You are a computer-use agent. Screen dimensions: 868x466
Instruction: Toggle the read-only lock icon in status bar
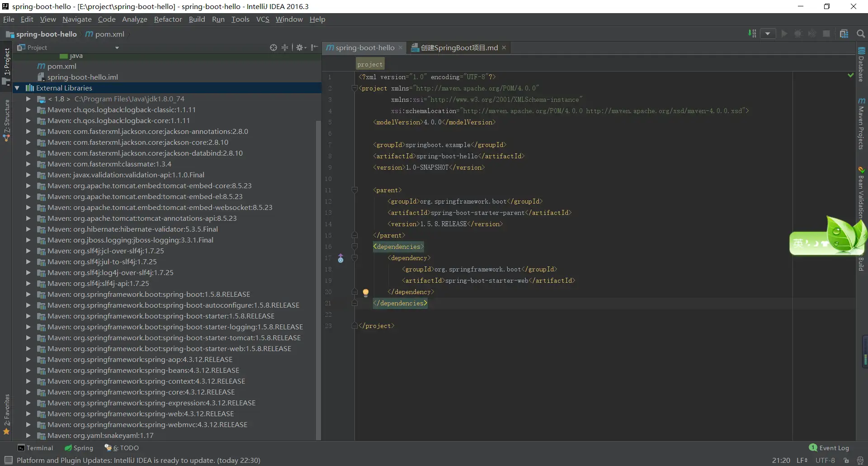click(846, 461)
